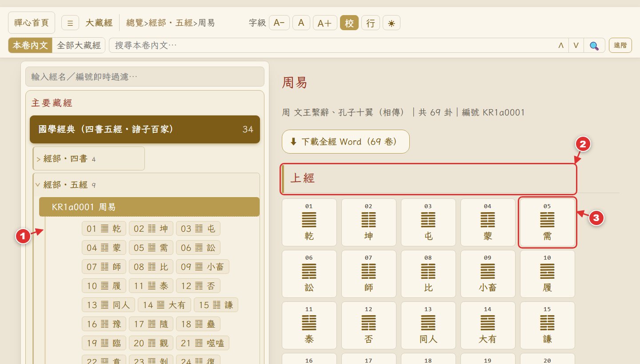
Task: Open sidebar chip 07 師
Action: 104,267
